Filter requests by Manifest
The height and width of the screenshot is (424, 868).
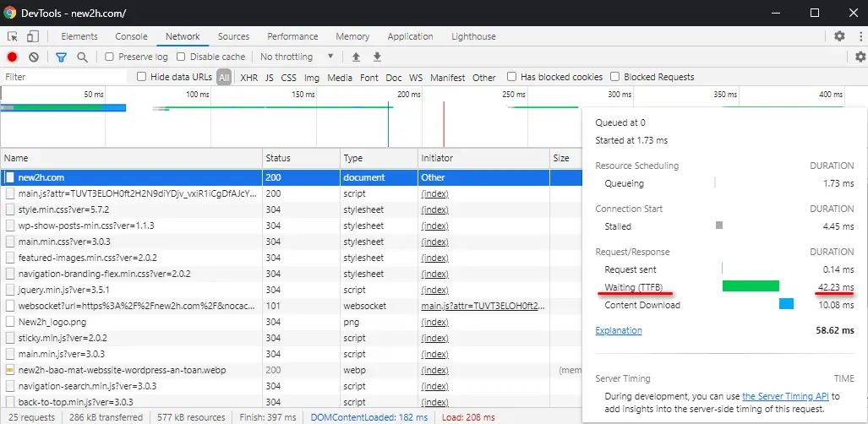(x=448, y=78)
